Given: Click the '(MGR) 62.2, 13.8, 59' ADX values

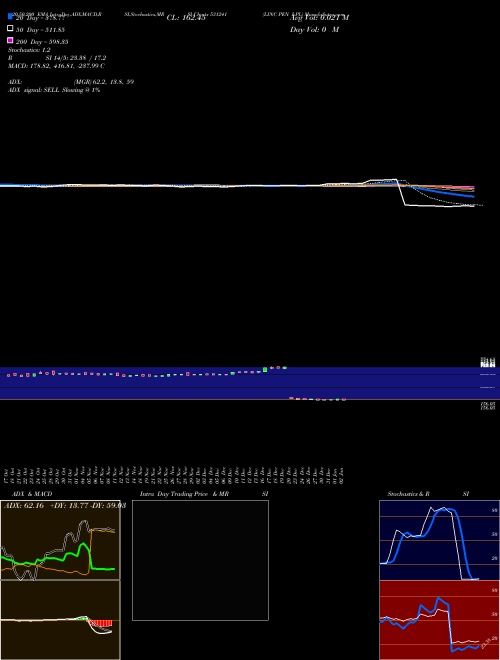Looking at the screenshot, I should 104,82.
